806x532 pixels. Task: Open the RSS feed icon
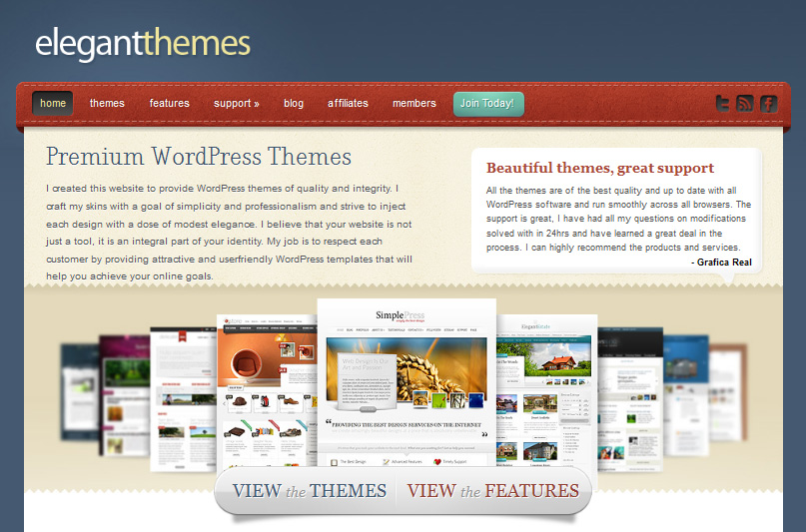point(745,104)
